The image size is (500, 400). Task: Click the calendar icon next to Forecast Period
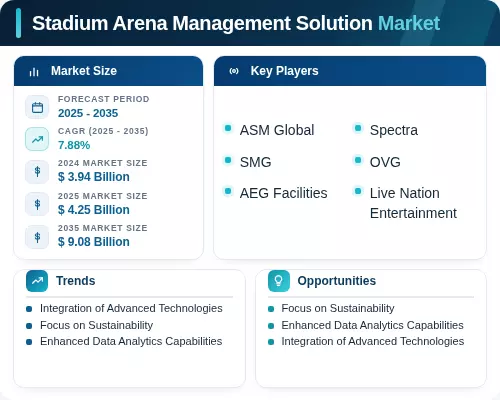click(37, 107)
